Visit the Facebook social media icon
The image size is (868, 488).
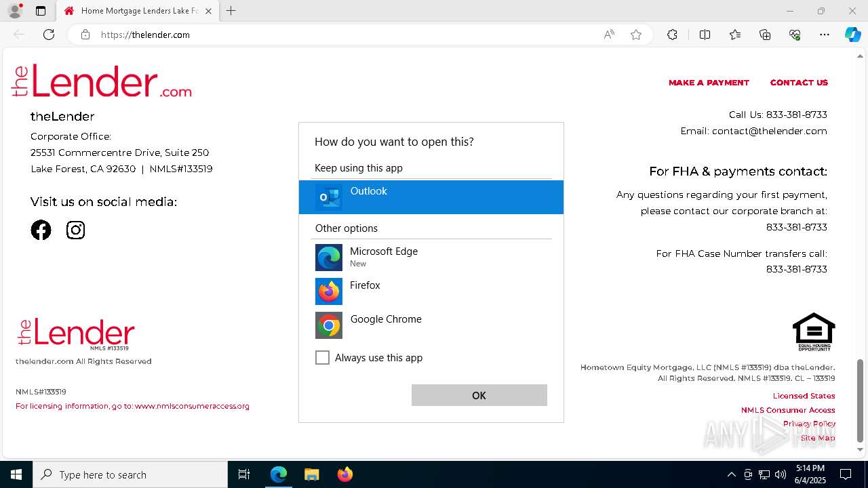click(x=41, y=230)
